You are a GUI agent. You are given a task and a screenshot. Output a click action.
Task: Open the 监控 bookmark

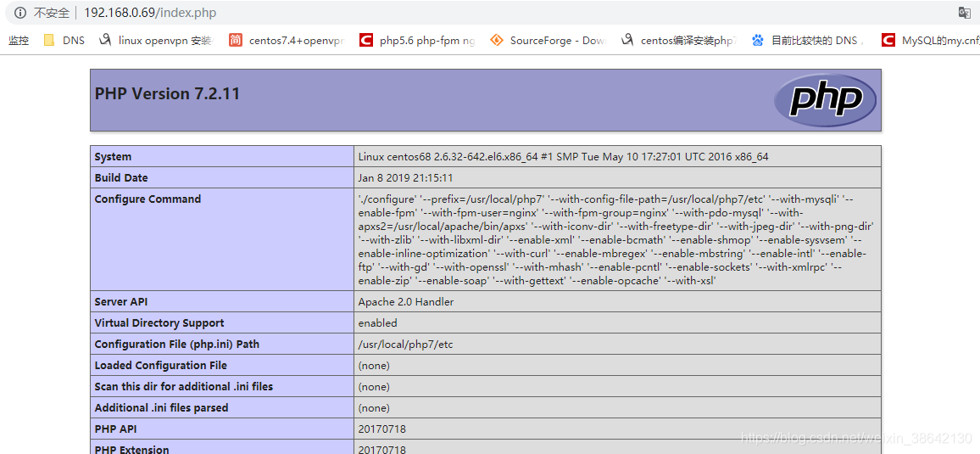[19, 41]
